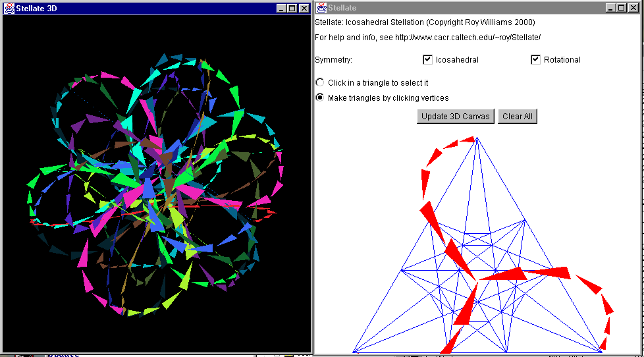Screen dimensions: 644x357
Task: Minimize the Stellate control window
Action: (x=611, y=8)
